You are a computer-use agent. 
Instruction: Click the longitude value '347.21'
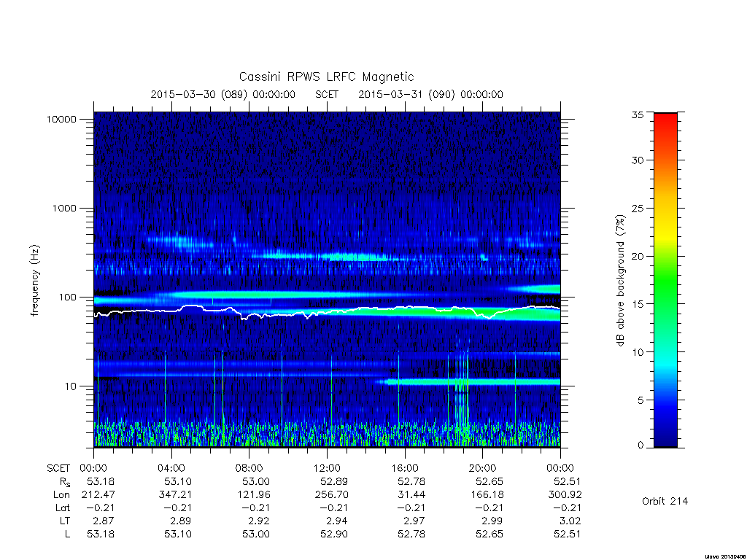click(175, 495)
